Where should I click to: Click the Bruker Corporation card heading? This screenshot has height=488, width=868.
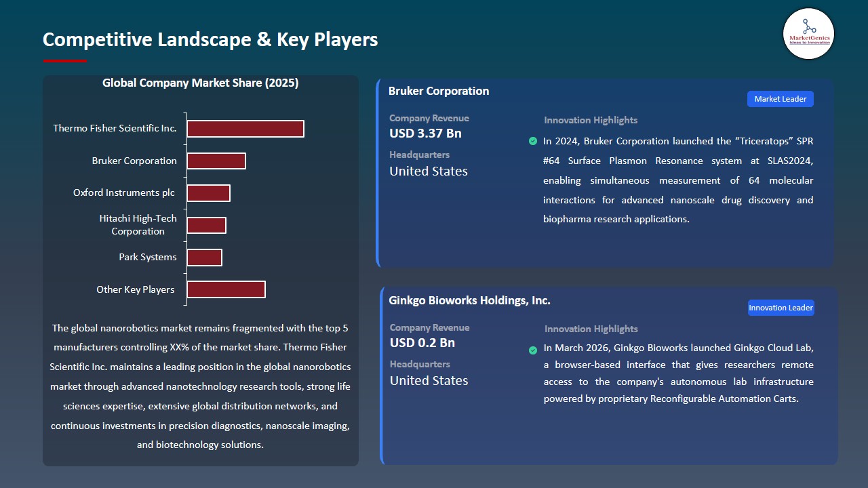click(439, 91)
